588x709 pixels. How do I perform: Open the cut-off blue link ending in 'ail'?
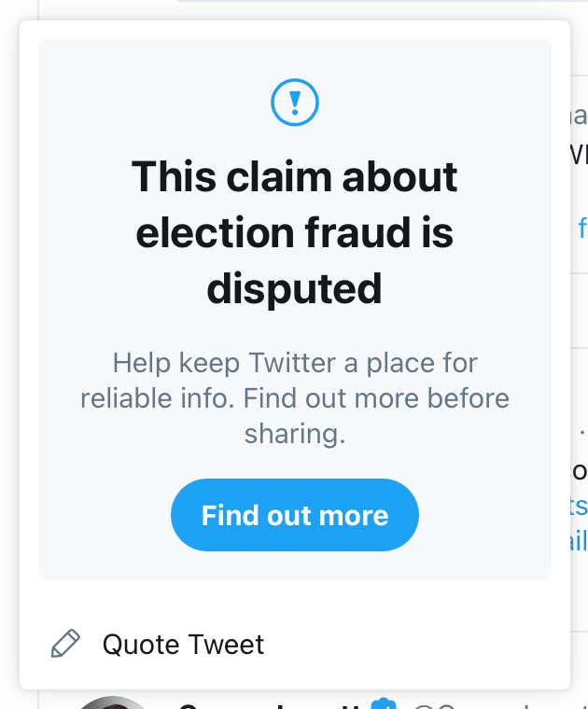(x=579, y=542)
